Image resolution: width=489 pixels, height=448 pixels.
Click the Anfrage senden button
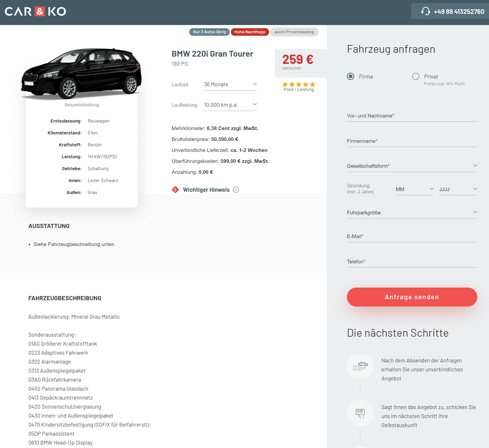tap(412, 297)
